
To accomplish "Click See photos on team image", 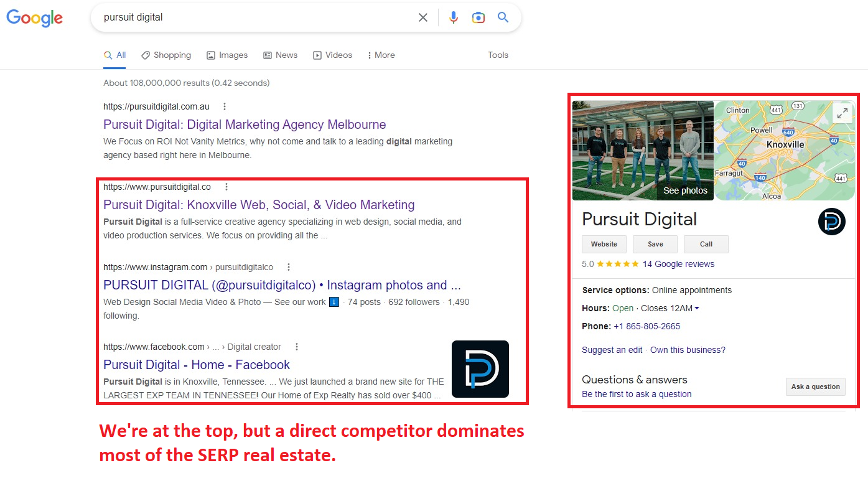I will 685,190.
